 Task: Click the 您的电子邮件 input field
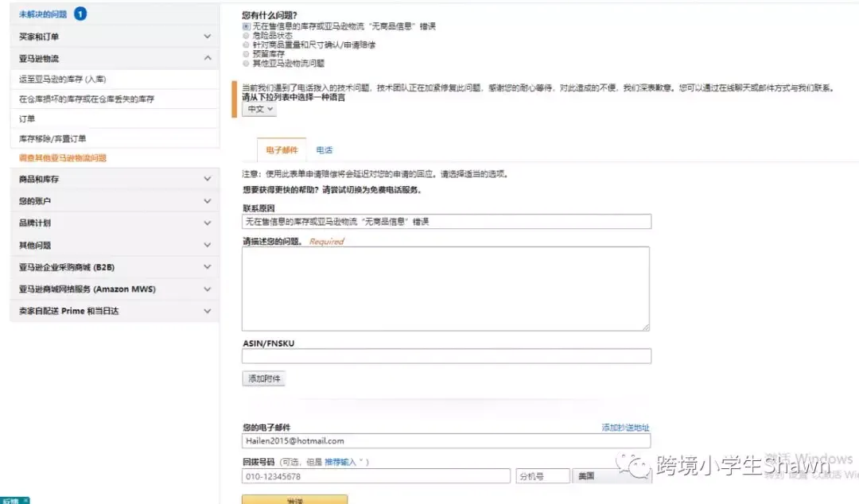point(446,441)
